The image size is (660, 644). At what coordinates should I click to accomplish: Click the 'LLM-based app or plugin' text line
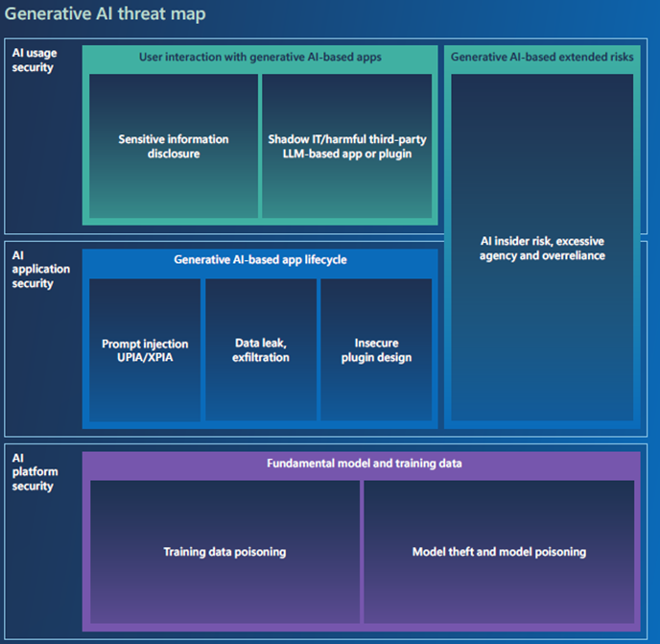[347, 154]
